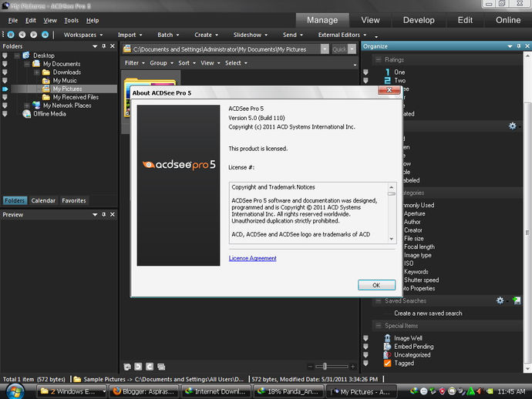Screen dimensions: 532x399
Task: Close the About ACDSee Pro 5 dialog
Action: [x=389, y=90]
